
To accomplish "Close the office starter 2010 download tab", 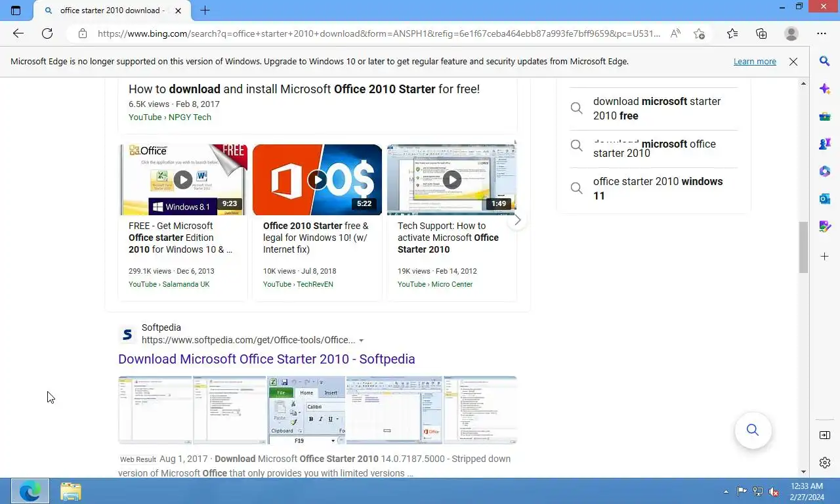I will [x=178, y=10].
